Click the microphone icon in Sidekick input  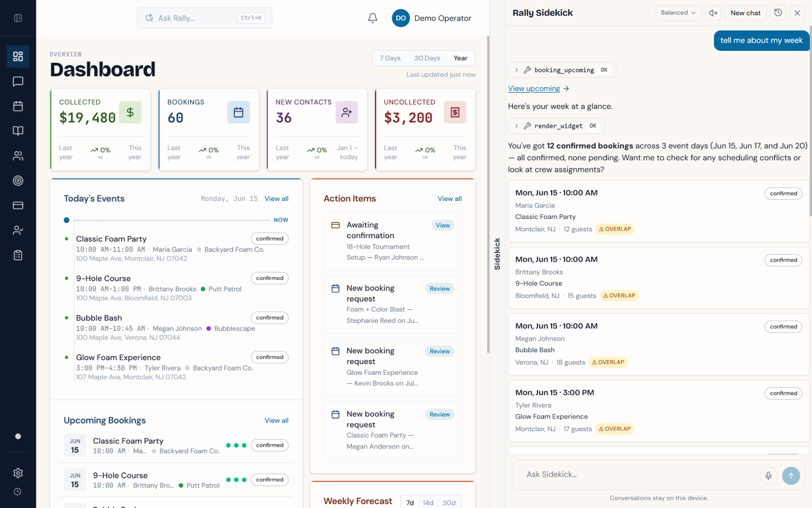(x=768, y=476)
